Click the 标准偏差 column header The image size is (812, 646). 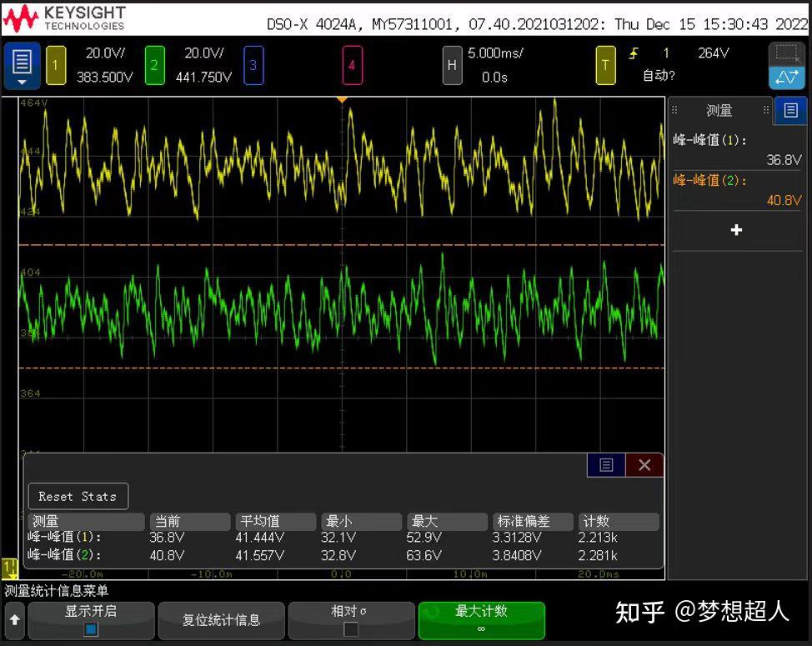[x=533, y=521]
